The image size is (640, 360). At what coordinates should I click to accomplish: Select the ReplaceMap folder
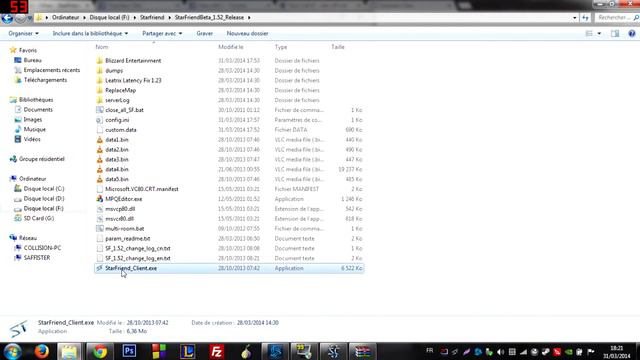120,90
